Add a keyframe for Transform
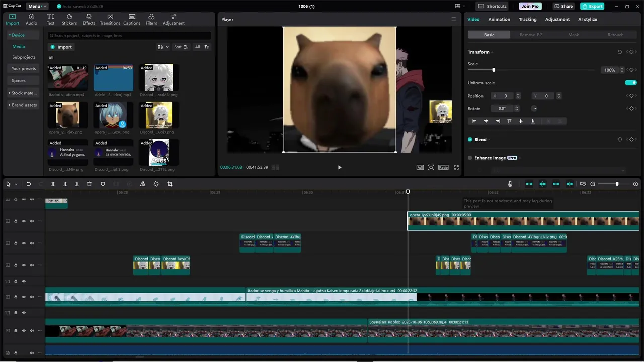 [631, 52]
